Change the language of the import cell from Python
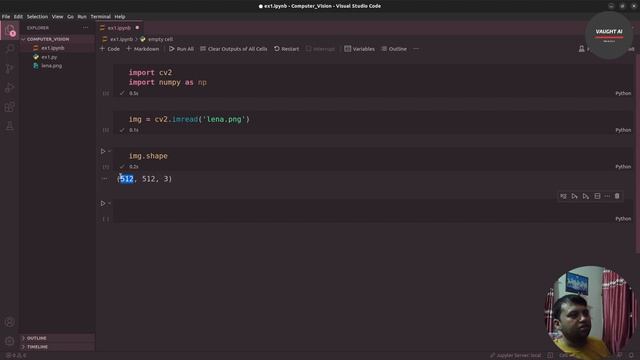640x360 pixels. pos(623,93)
